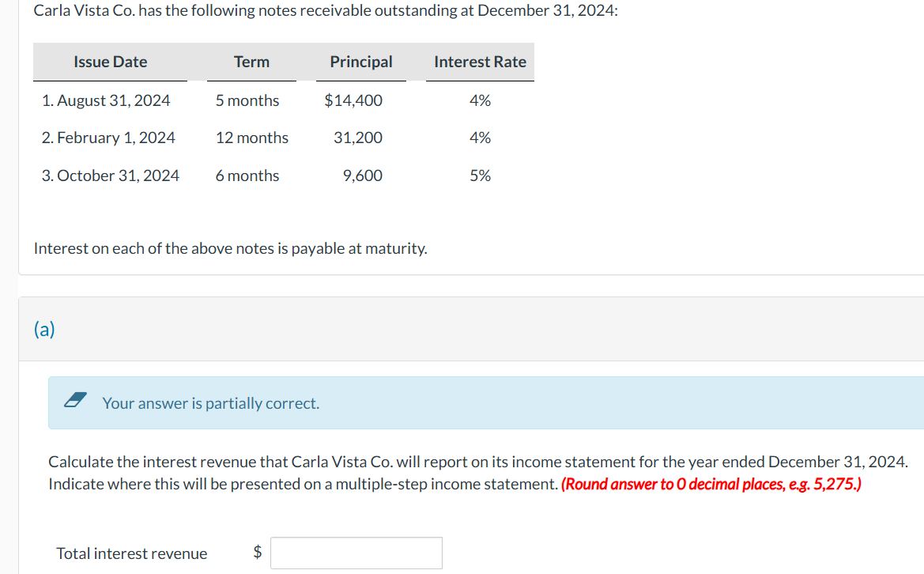
Task: Select the October 31, 2024 note row
Action: [109, 175]
